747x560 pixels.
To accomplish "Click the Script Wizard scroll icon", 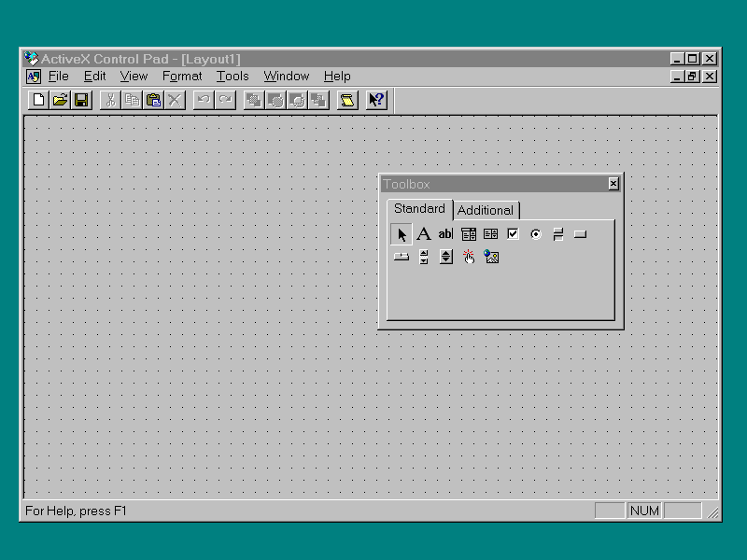I will click(x=347, y=100).
